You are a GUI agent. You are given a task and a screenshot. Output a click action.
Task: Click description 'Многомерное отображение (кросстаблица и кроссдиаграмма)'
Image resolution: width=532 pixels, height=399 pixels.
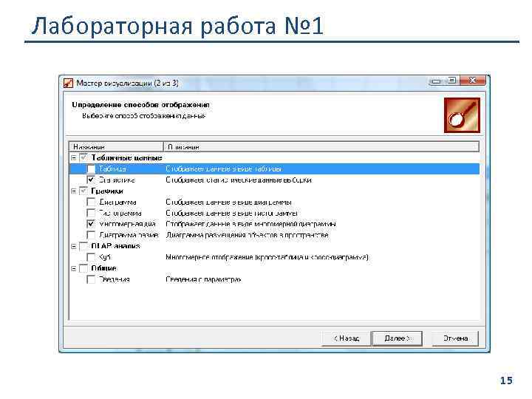267,257
